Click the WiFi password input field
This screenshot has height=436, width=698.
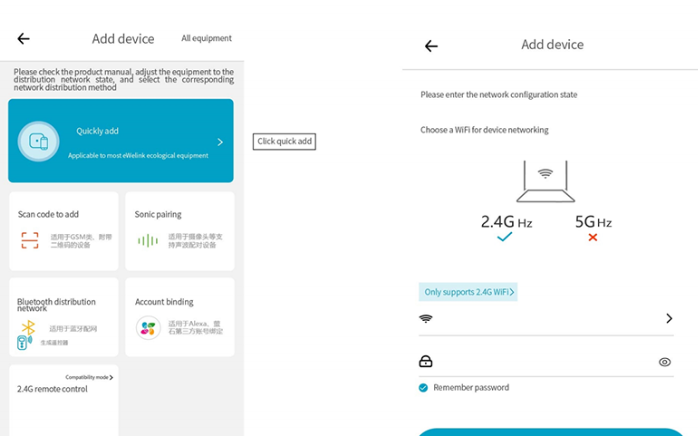540,362
